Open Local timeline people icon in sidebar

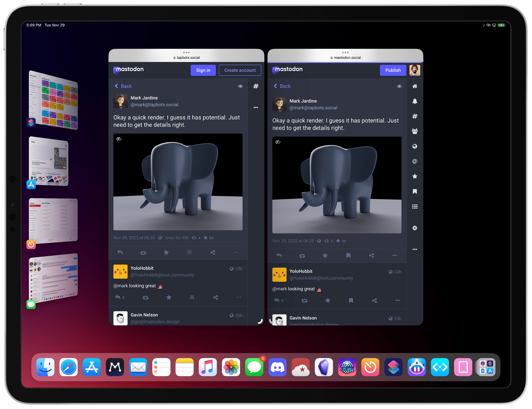(415, 131)
